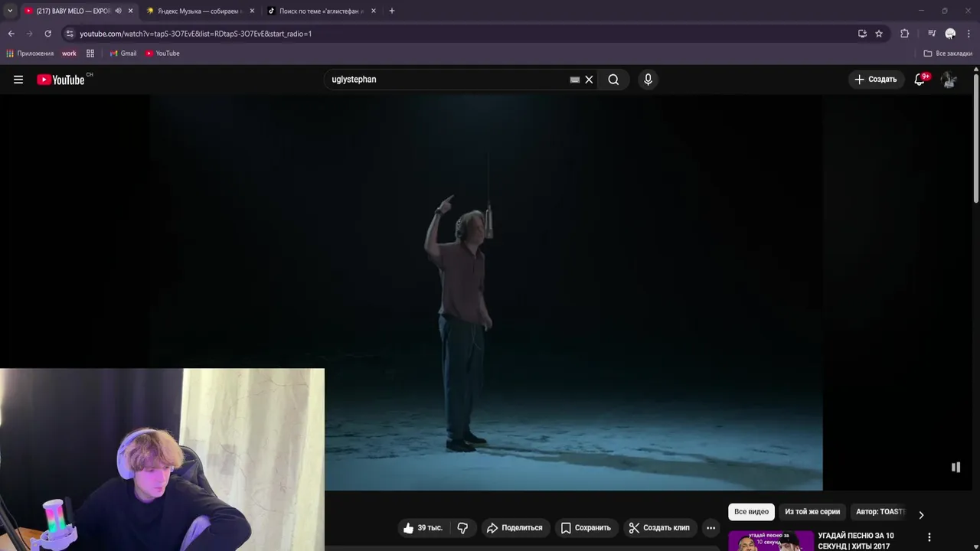980x551 pixels.
Task: Open the YouTube account avatar menu
Action: 949,80
